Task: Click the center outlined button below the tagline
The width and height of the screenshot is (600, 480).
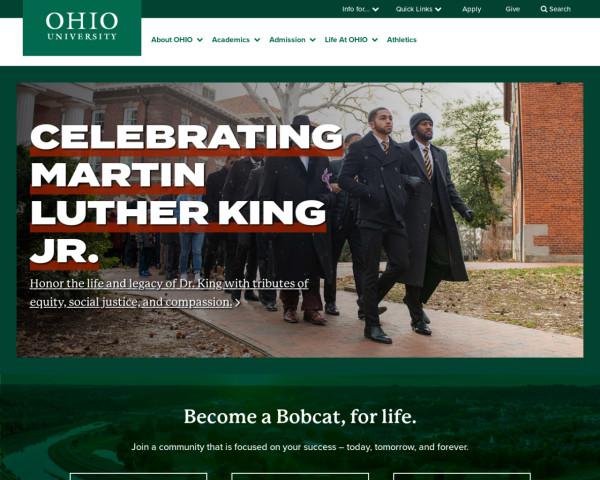Action: 300,477
